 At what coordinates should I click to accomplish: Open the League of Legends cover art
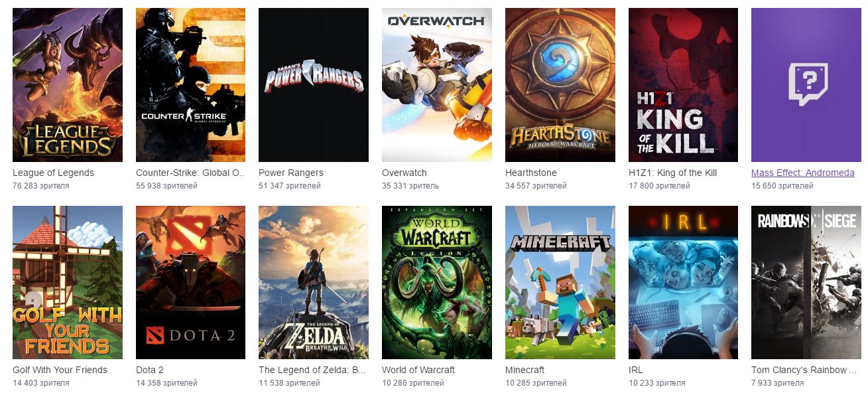(68, 85)
